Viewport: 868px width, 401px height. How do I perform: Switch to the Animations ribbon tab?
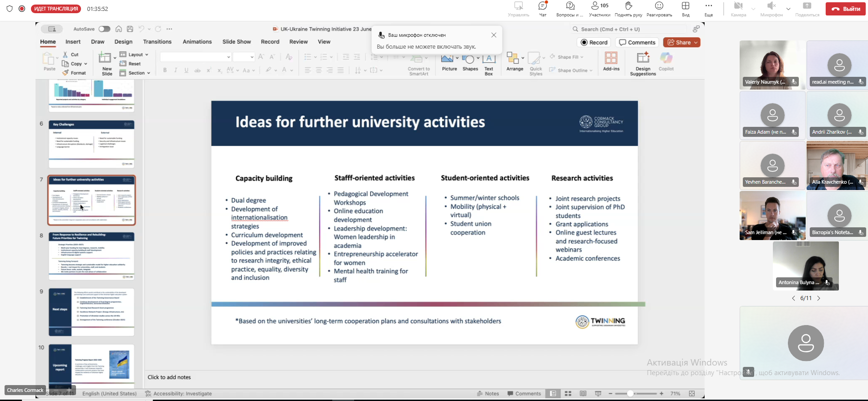pyautogui.click(x=197, y=42)
